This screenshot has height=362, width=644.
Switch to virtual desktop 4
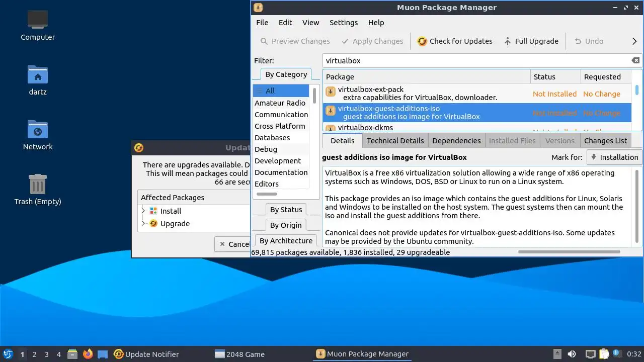tap(59, 354)
